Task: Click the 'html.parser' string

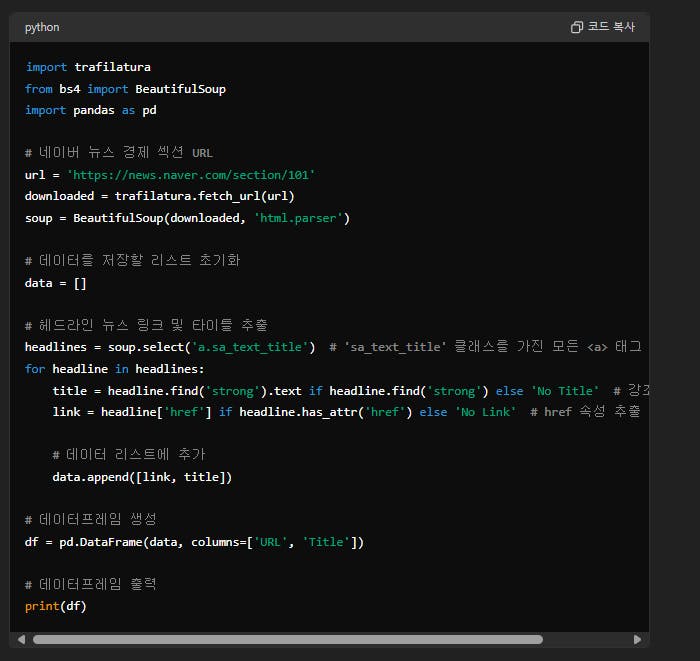Action: [298, 218]
